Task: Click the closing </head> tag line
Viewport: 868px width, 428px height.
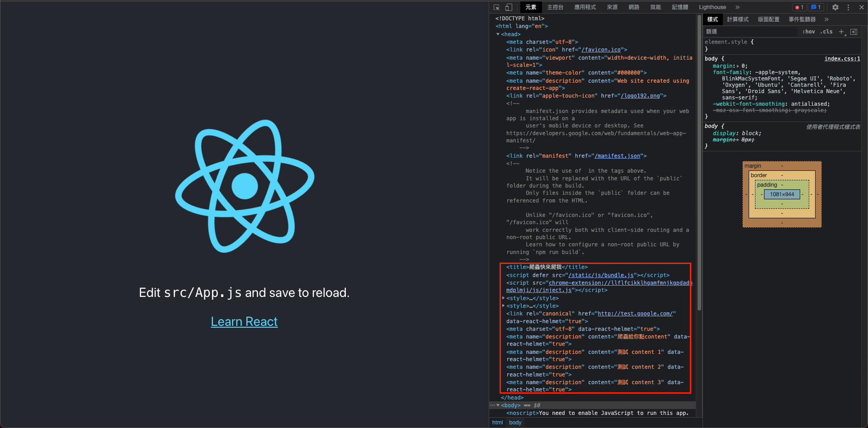Action: 512,398
